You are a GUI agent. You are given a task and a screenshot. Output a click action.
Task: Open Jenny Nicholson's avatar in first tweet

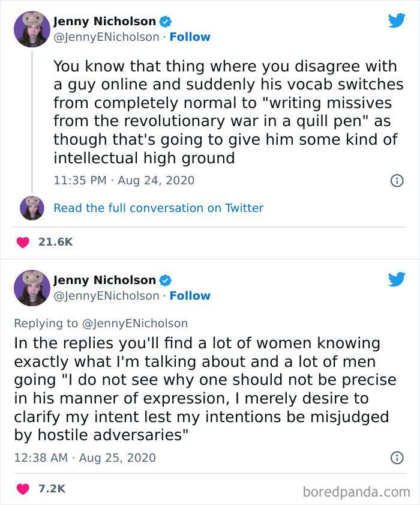(x=32, y=29)
